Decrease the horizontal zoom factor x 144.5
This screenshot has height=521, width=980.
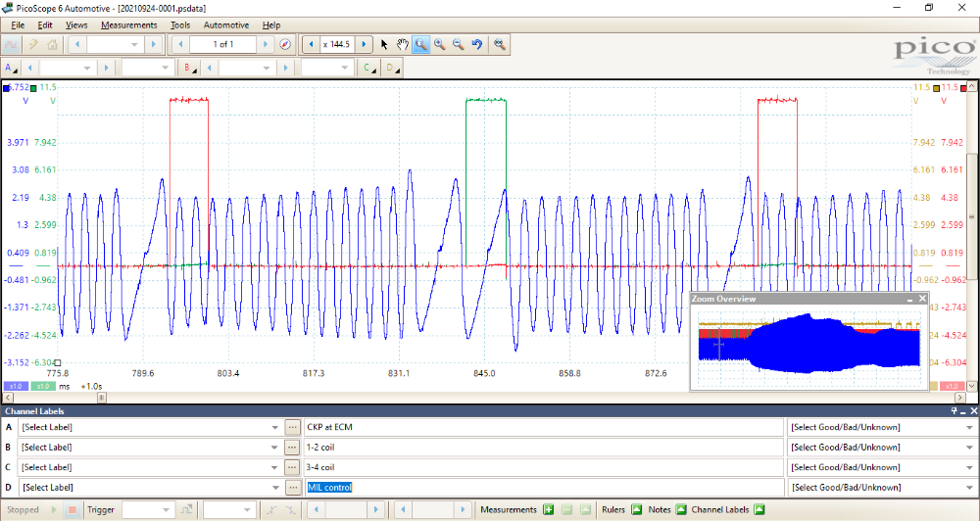[312, 44]
